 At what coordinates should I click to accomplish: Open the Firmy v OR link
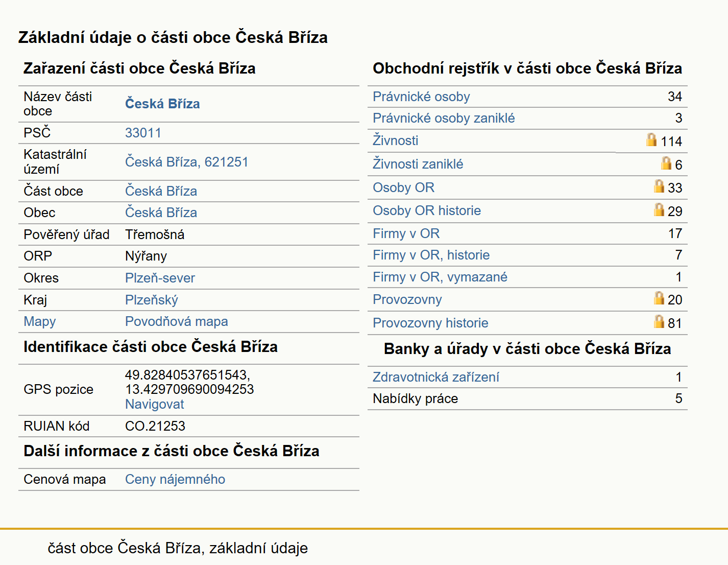coord(406,233)
